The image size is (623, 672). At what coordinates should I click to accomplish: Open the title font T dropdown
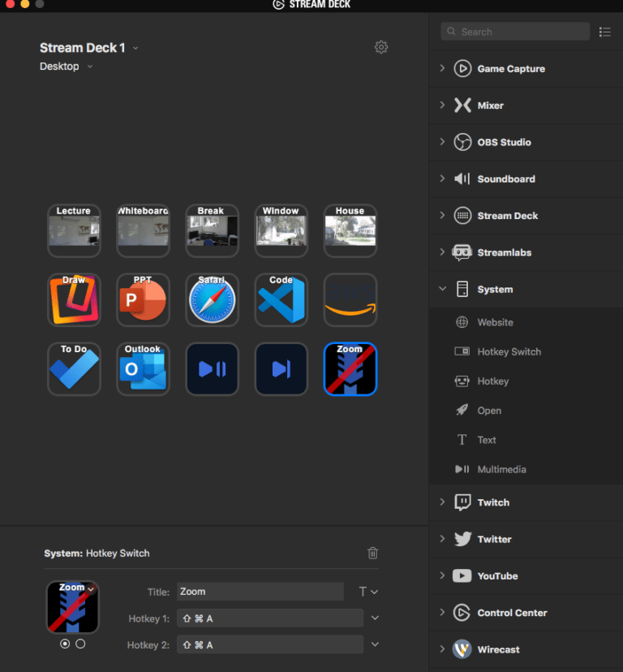368,592
